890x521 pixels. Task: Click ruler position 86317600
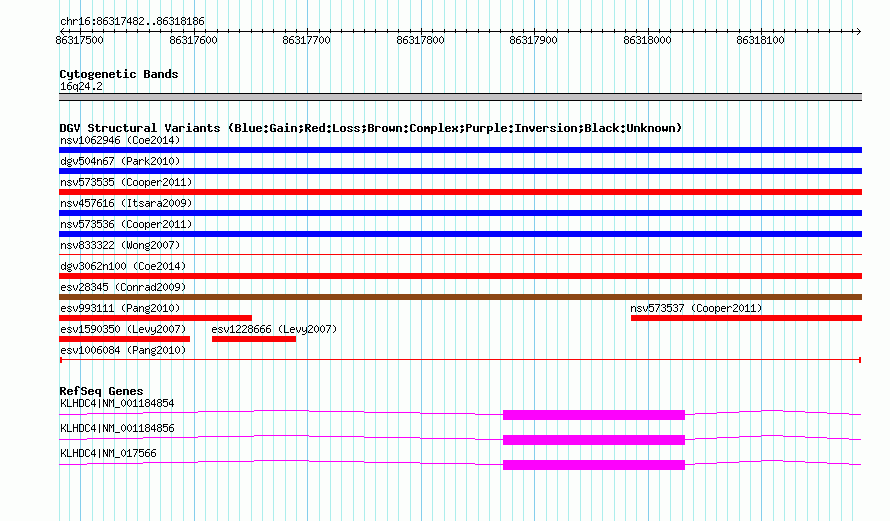[194, 40]
